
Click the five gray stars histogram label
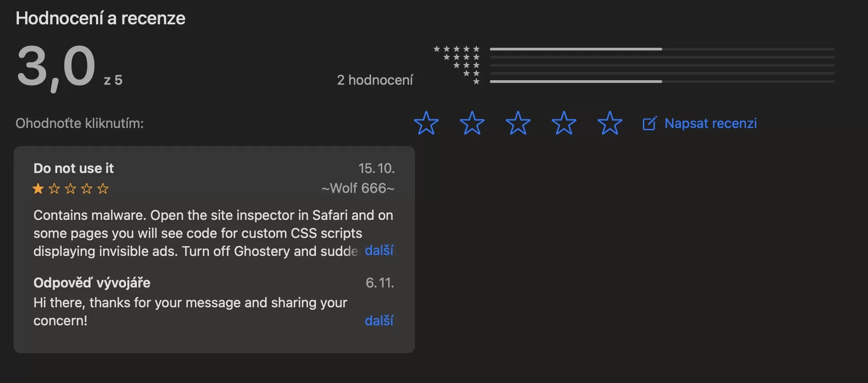pyautogui.click(x=457, y=49)
